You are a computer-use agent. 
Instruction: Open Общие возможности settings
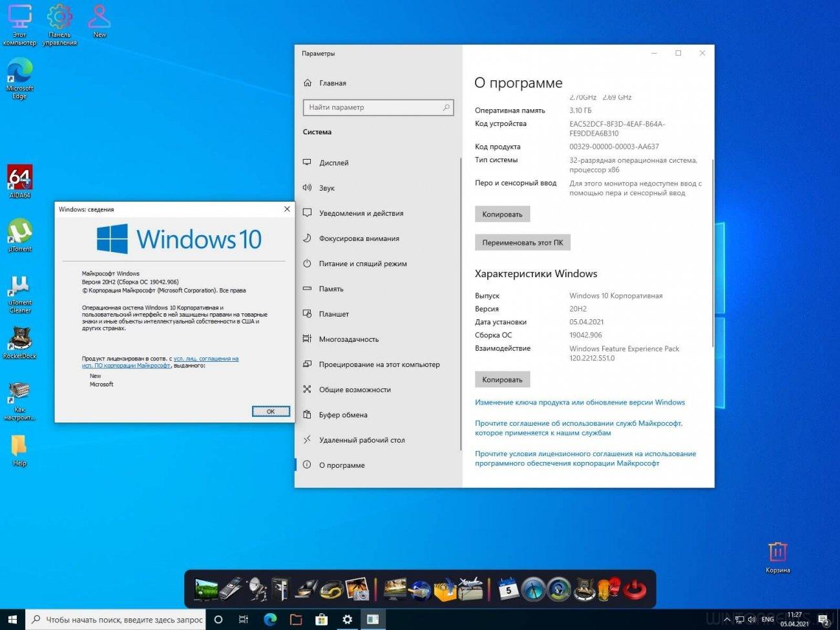(x=378, y=390)
